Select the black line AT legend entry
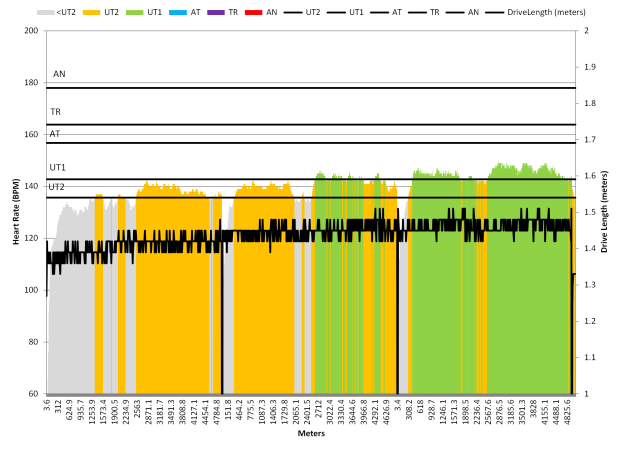The image size is (620, 449). pos(392,11)
